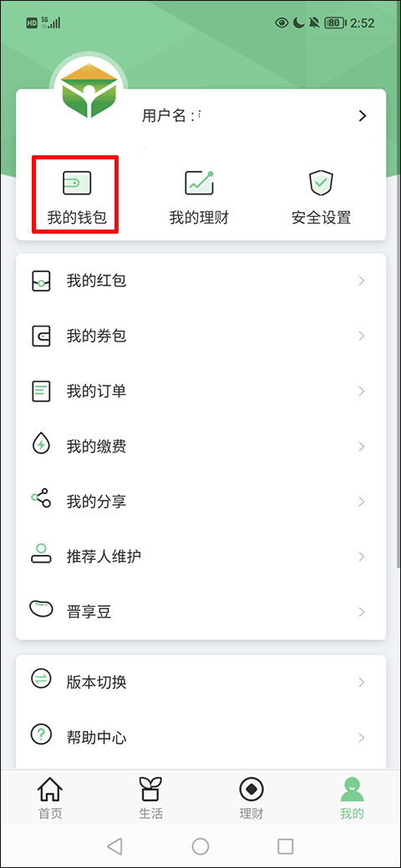Image resolution: width=401 pixels, height=868 pixels.
Task: Tap the 版本切换 swap-arrows icon
Action: point(41,679)
